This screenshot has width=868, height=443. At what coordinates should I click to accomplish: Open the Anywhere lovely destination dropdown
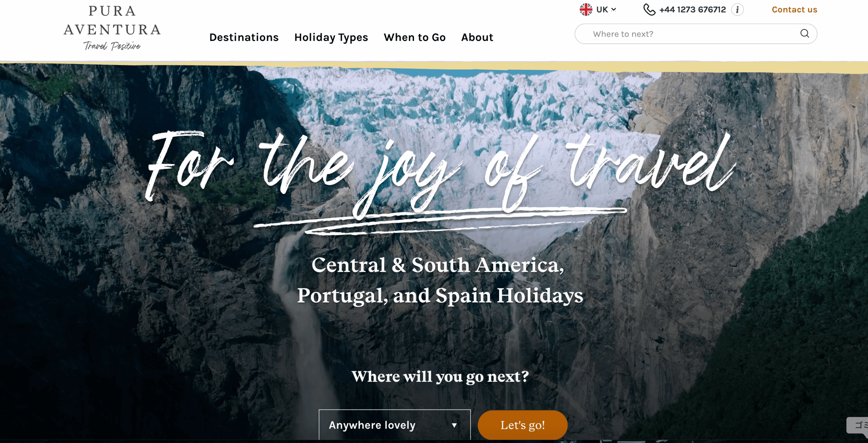[395, 425]
